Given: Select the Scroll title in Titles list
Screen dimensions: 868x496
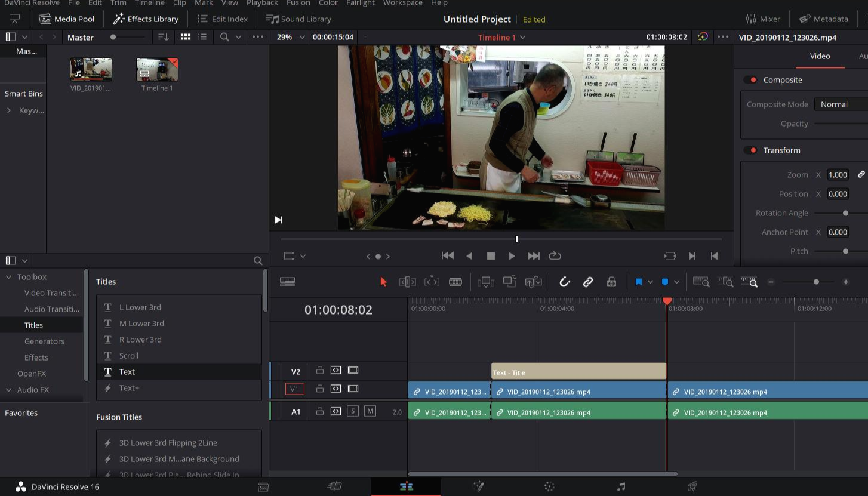Looking at the screenshot, I should (179, 356).
